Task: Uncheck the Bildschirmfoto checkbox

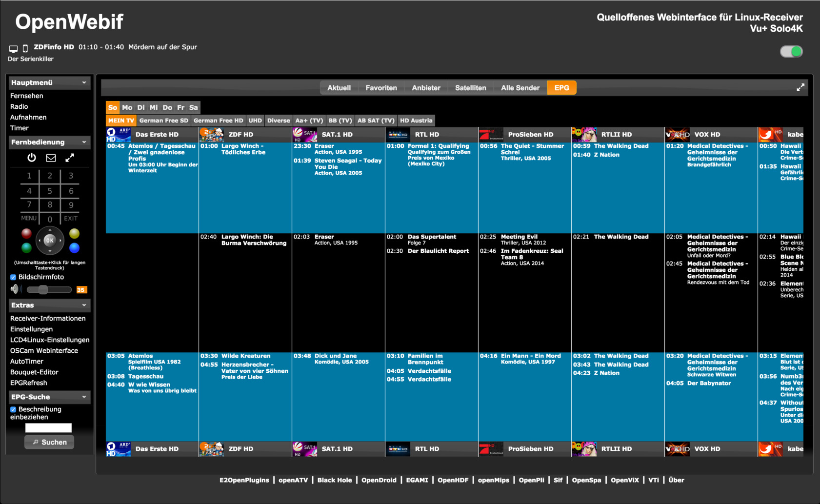Action: coord(13,277)
